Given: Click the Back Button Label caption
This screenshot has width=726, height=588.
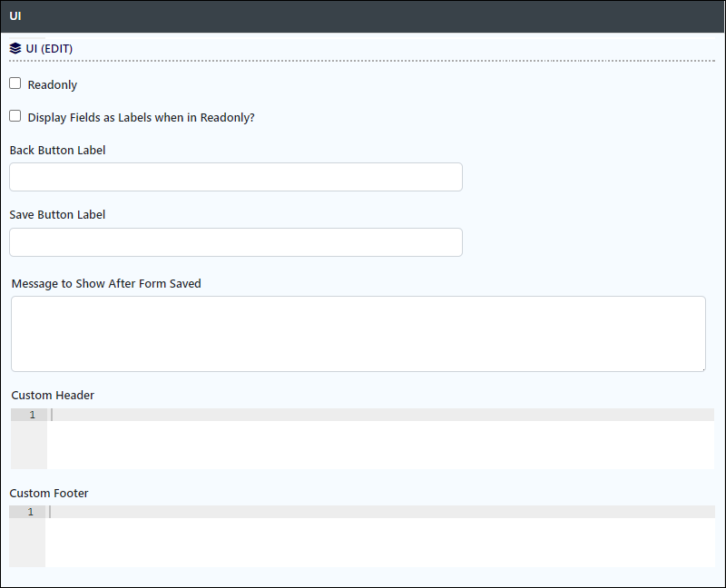Looking at the screenshot, I should [57, 150].
